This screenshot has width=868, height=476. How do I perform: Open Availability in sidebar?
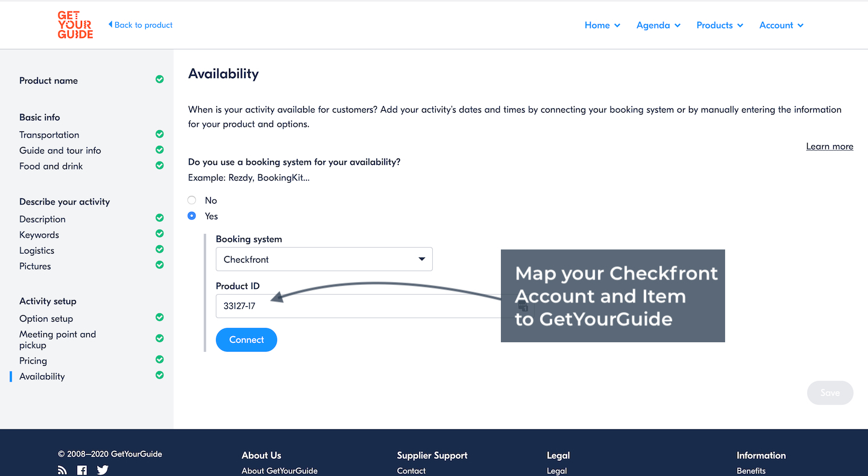point(42,377)
